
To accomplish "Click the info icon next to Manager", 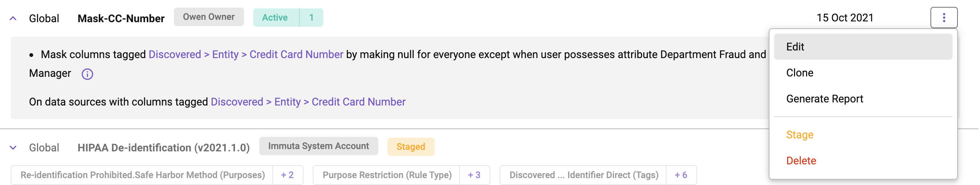I will (87, 74).
